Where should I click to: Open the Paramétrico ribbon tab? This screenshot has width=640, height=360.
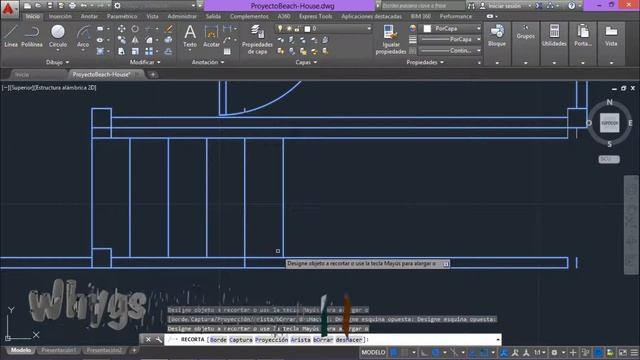[x=122, y=16]
